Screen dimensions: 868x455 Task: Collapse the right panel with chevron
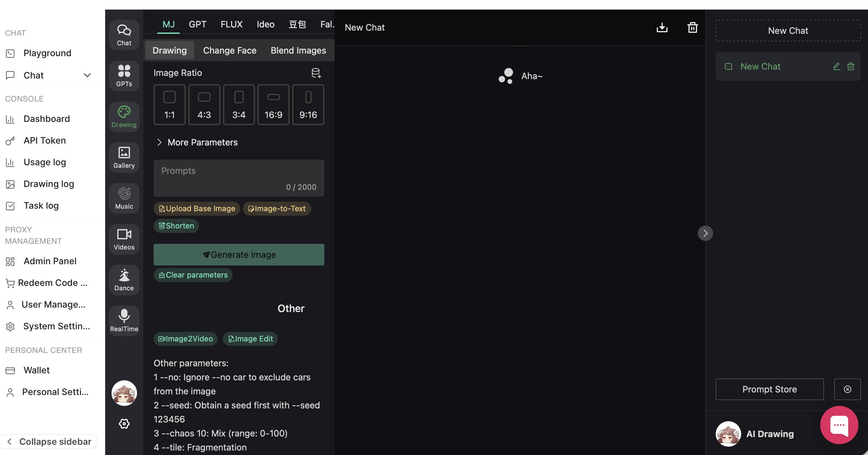pyautogui.click(x=705, y=233)
